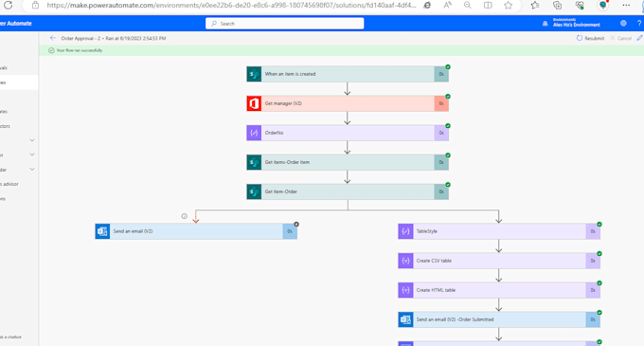The height and width of the screenshot is (346, 644).
Task: Click duration 0s on 'When an item is created'
Action: [441, 74]
